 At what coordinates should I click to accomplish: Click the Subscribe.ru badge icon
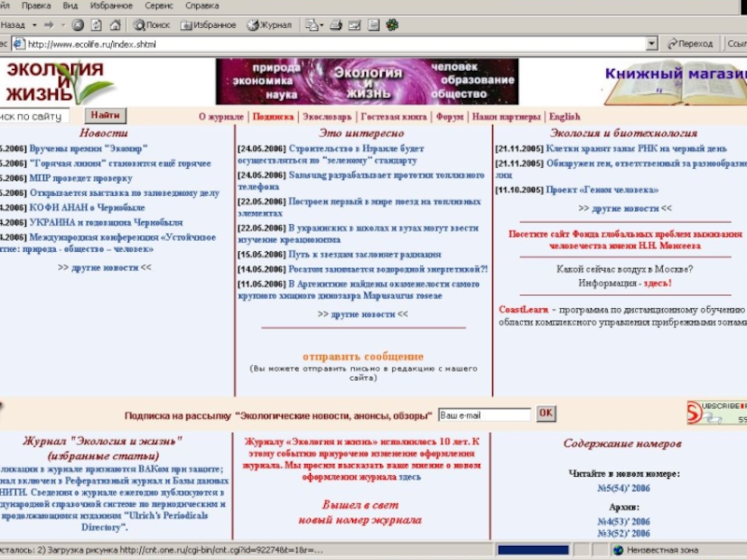[x=716, y=413]
